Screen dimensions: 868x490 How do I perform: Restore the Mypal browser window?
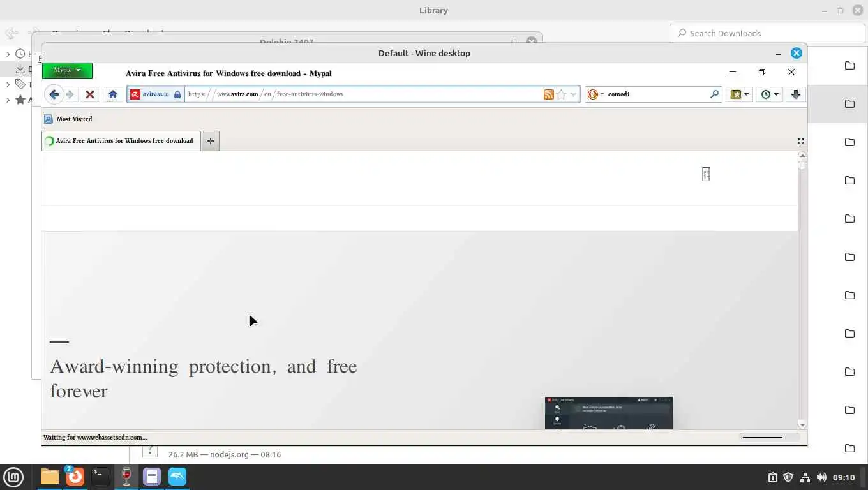[x=761, y=73]
